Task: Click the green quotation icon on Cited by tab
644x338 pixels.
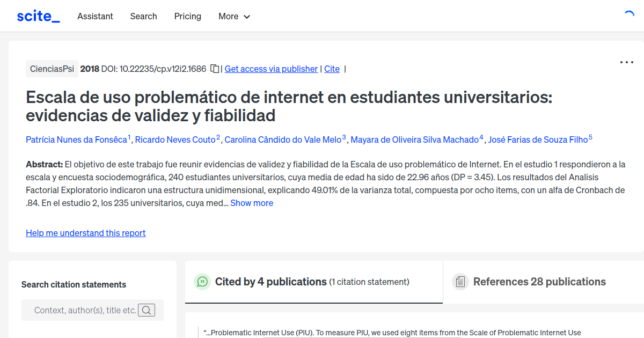Action: coord(202,281)
